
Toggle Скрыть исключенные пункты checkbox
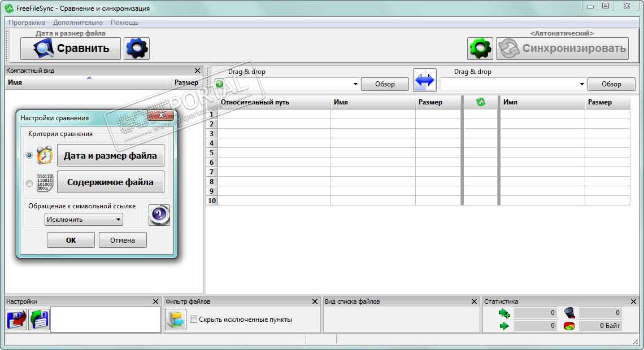193,319
